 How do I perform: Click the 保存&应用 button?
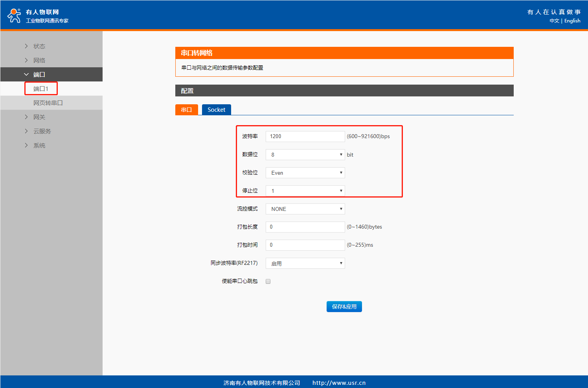pyautogui.click(x=344, y=307)
